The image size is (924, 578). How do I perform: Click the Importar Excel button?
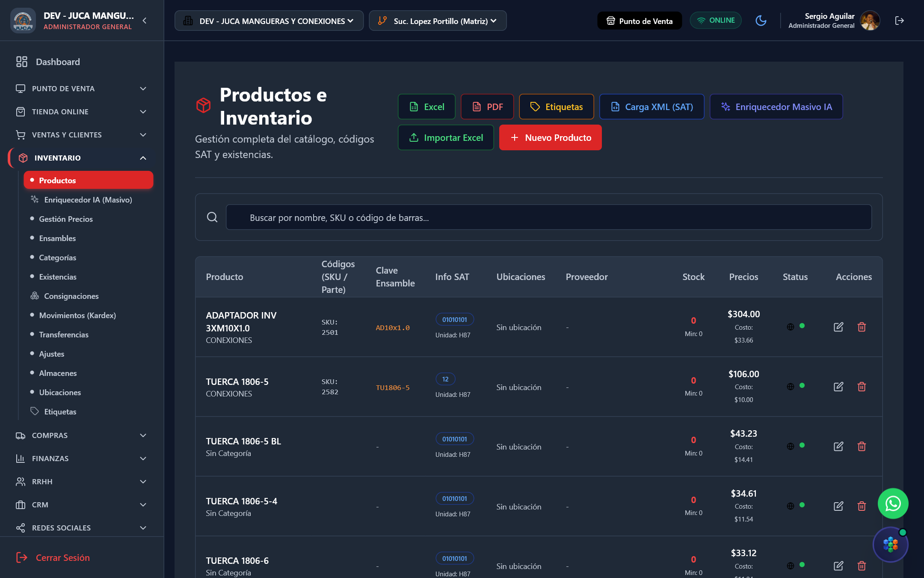(x=446, y=137)
